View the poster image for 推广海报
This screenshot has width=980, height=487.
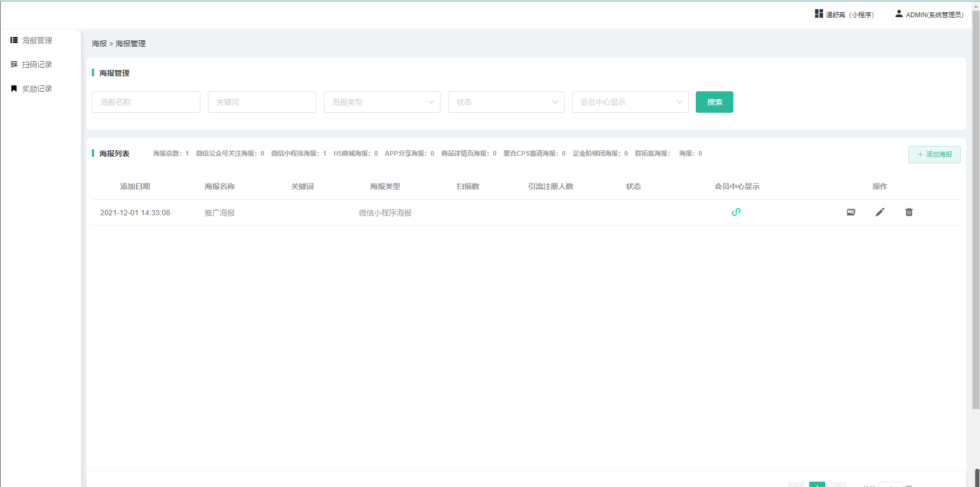click(x=851, y=212)
